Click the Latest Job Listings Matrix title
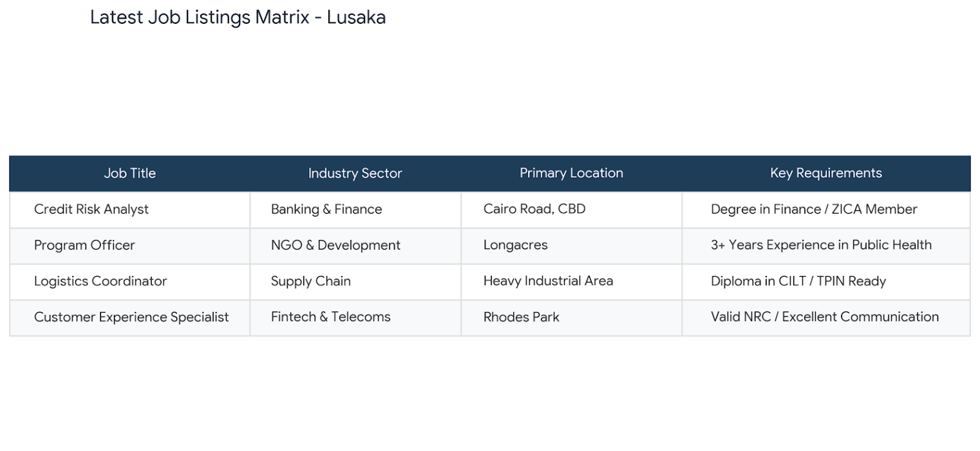This screenshot has width=980, height=451. tap(238, 17)
